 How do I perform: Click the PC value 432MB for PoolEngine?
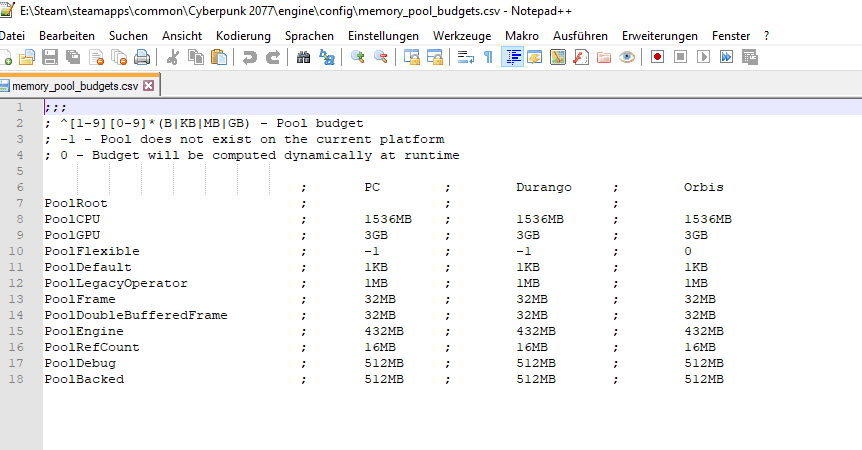coord(384,331)
